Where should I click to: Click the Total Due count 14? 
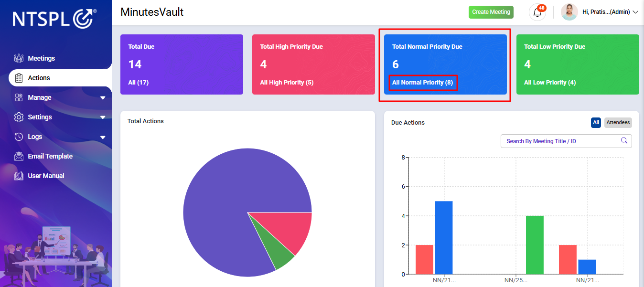pos(135,64)
